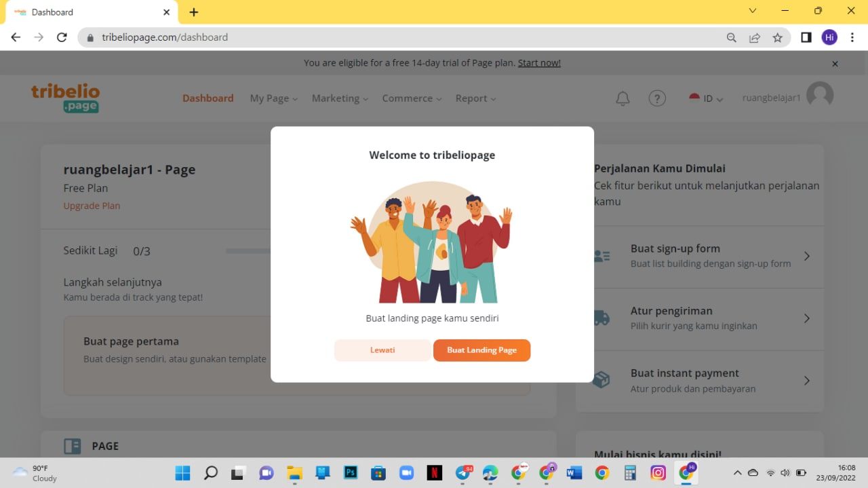Click the tribelio.page logo
This screenshot has width=868, height=488.
[65, 98]
